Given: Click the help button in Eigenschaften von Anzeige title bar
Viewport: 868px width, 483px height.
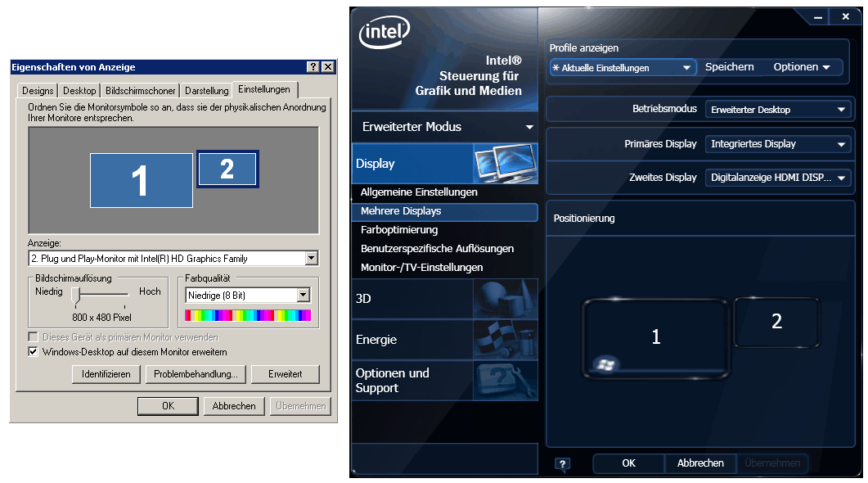Looking at the screenshot, I should tap(313, 67).
